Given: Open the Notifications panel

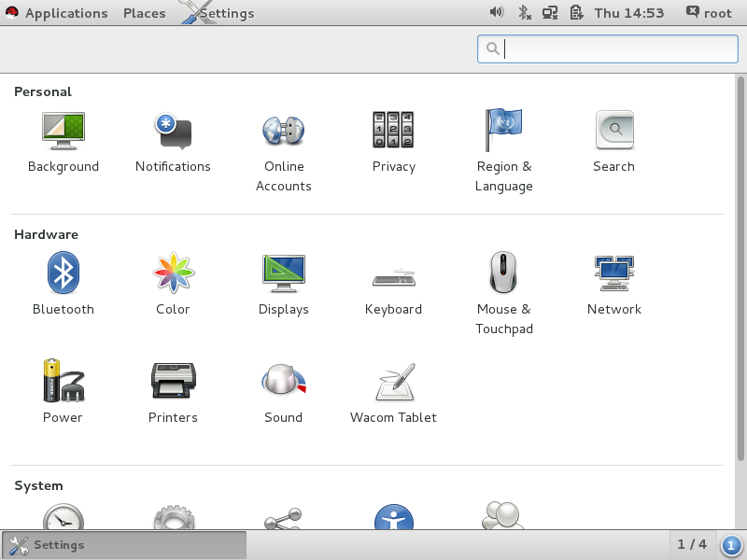Looking at the screenshot, I should [173, 142].
